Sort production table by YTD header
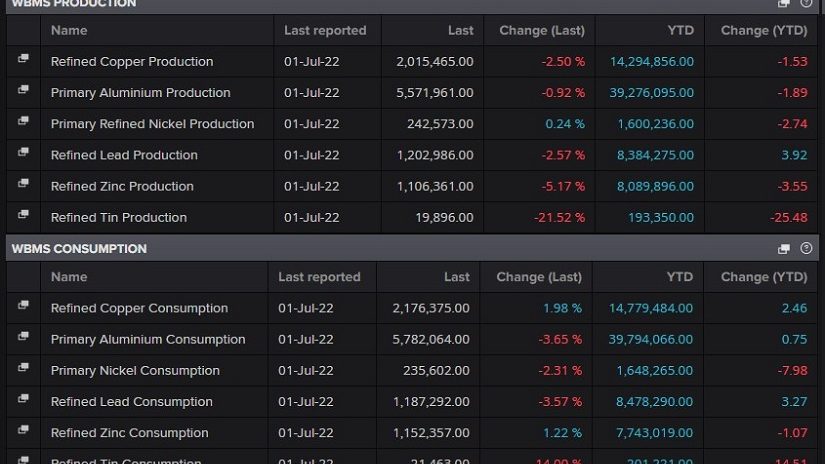The height and width of the screenshot is (464, 825). (x=681, y=31)
